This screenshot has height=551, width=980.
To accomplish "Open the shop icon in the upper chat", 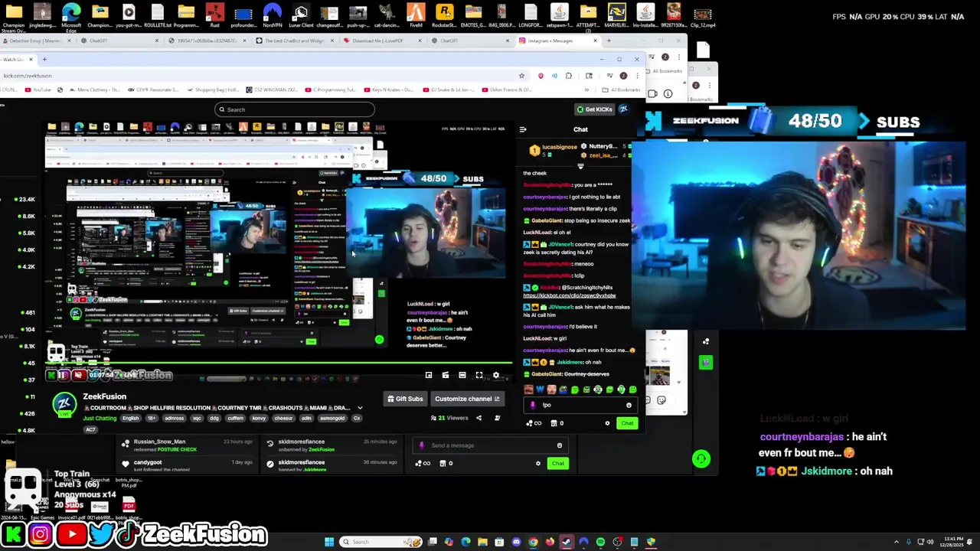I will click(555, 423).
